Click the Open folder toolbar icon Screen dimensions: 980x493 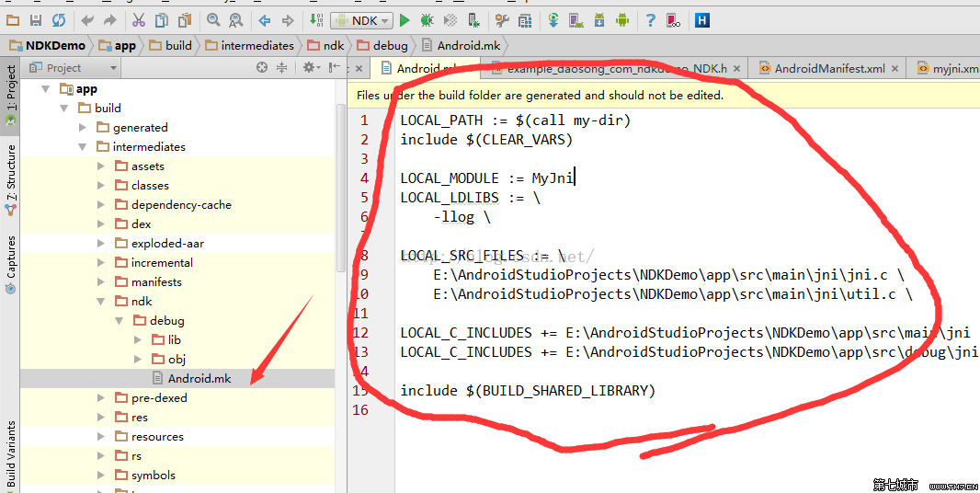pyautogui.click(x=13, y=20)
